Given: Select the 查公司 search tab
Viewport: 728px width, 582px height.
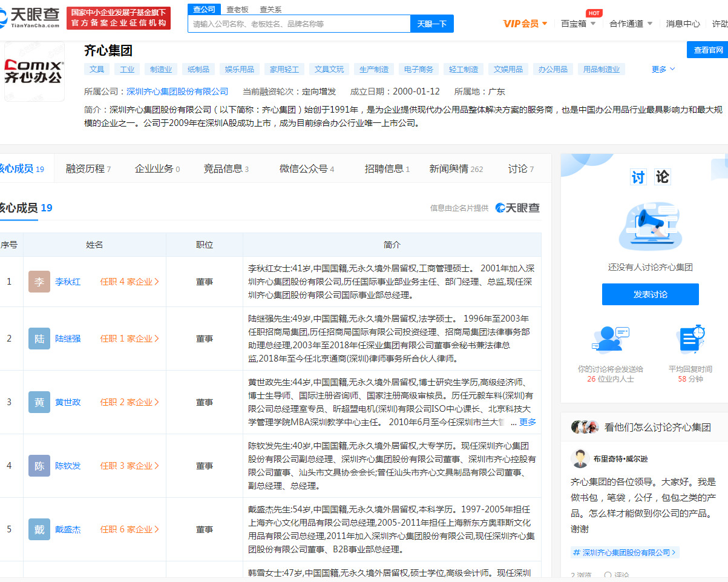Looking at the screenshot, I should coord(205,9).
